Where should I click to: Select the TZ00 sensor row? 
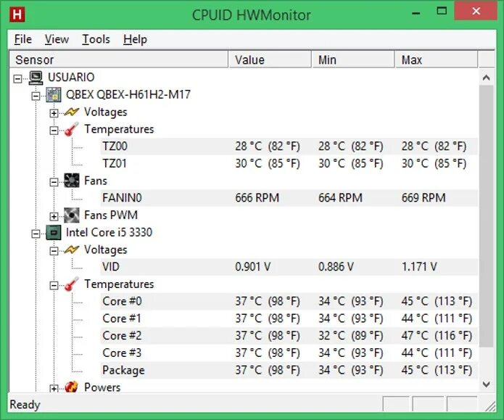point(289,147)
